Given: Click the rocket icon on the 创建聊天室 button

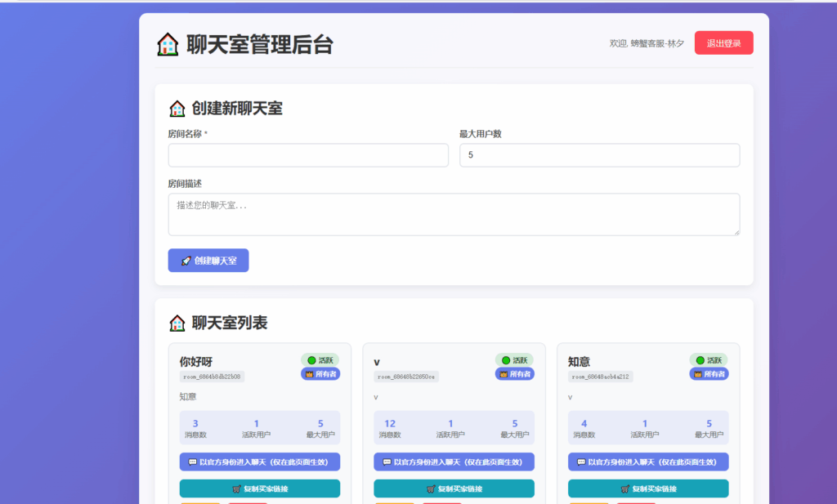Looking at the screenshot, I should coord(186,260).
